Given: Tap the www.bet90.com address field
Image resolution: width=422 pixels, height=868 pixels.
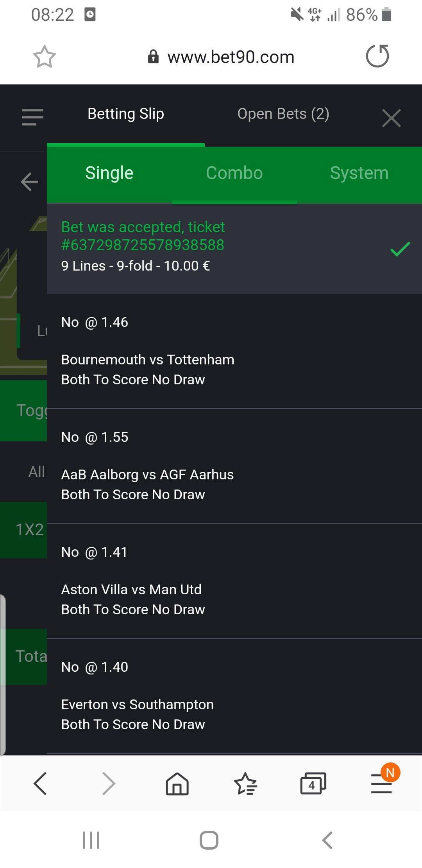Looking at the screenshot, I should [230, 57].
